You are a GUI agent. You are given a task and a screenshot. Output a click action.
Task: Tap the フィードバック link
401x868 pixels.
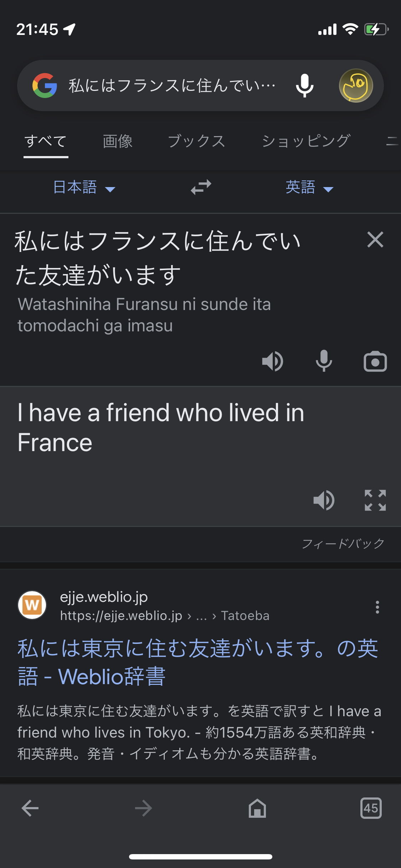[343, 543]
